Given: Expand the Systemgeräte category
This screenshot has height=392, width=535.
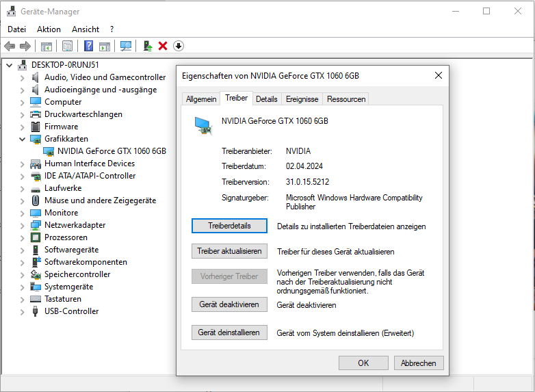Looking at the screenshot, I should 22,287.
